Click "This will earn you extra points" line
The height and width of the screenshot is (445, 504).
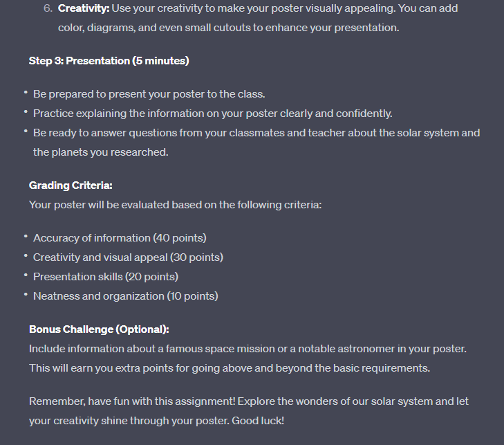point(229,368)
